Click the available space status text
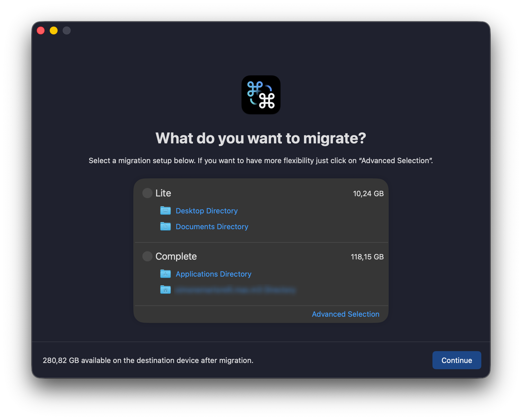The image size is (522, 420). tap(148, 360)
